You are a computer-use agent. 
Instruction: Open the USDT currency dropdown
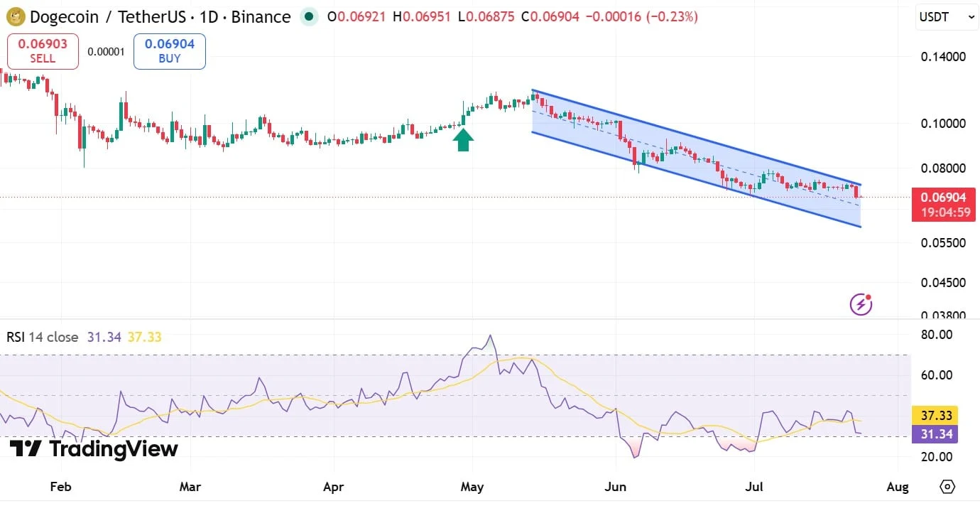tap(947, 17)
